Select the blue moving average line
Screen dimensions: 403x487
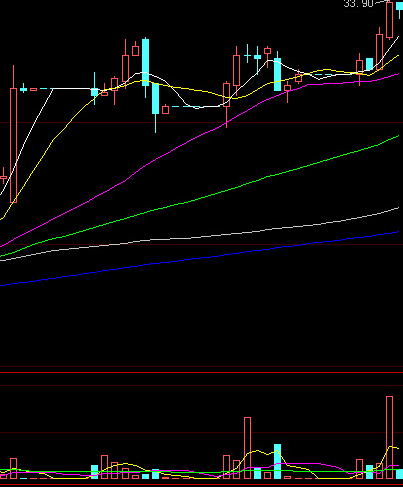pyautogui.click(x=200, y=259)
